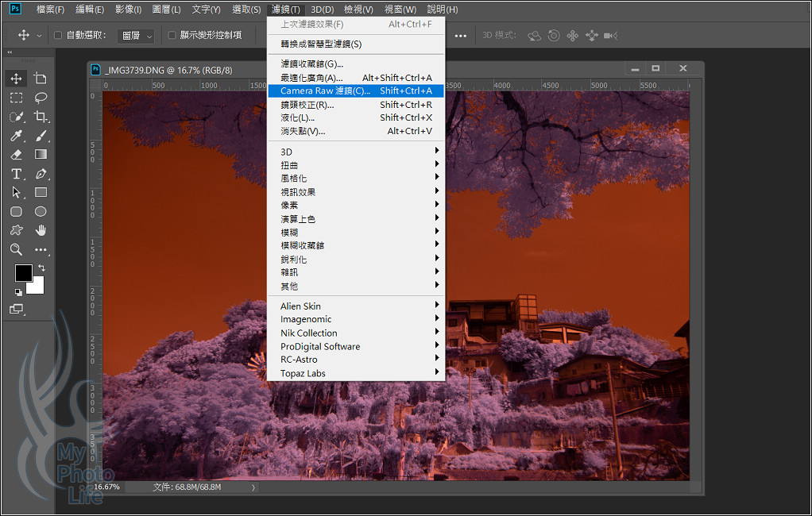812x516 pixels.
Task: Select the Zoom magnifier tool
Action: tap(16, 249)
